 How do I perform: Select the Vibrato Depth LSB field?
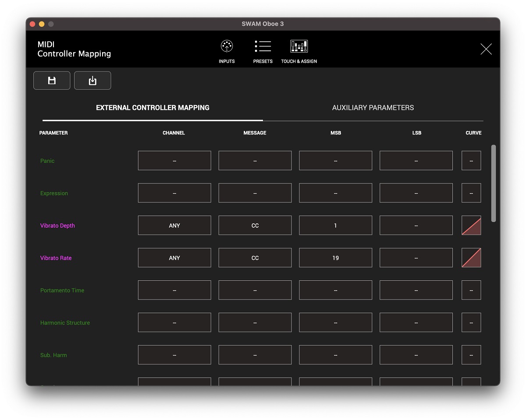(x=416, y=226)
